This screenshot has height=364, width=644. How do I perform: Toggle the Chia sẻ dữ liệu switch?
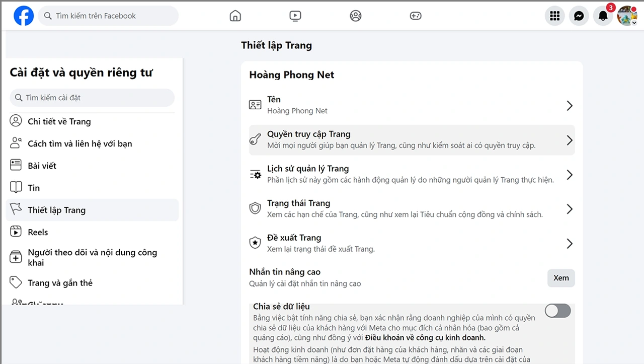click(x=557, y=311)
